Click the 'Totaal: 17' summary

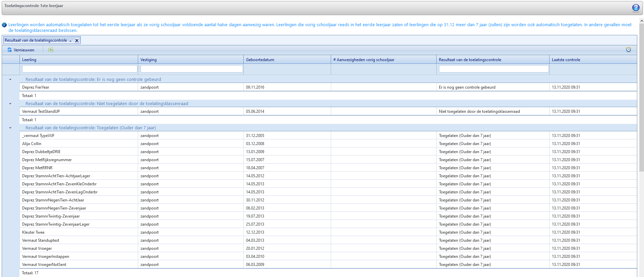(30, 273)
